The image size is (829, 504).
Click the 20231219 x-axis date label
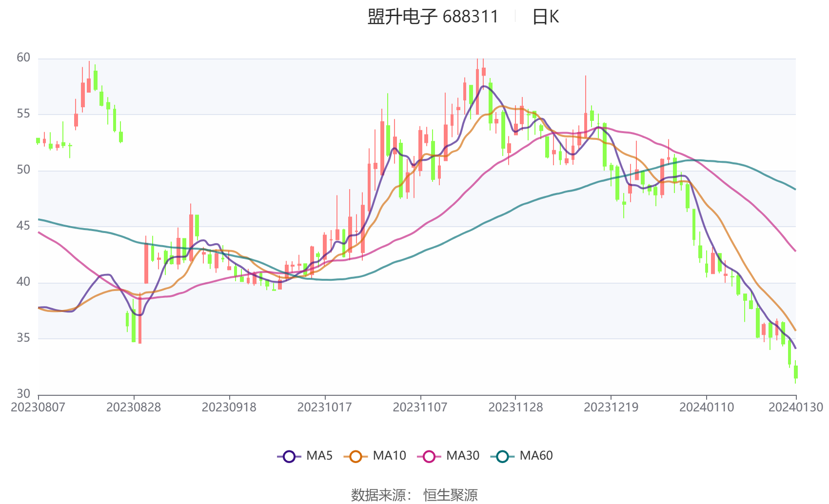(x=611, y=407)
